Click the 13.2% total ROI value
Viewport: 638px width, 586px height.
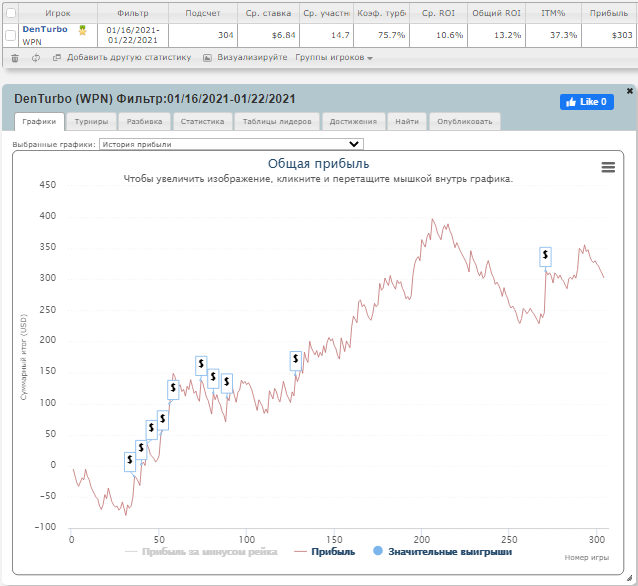tap(507, 35)
